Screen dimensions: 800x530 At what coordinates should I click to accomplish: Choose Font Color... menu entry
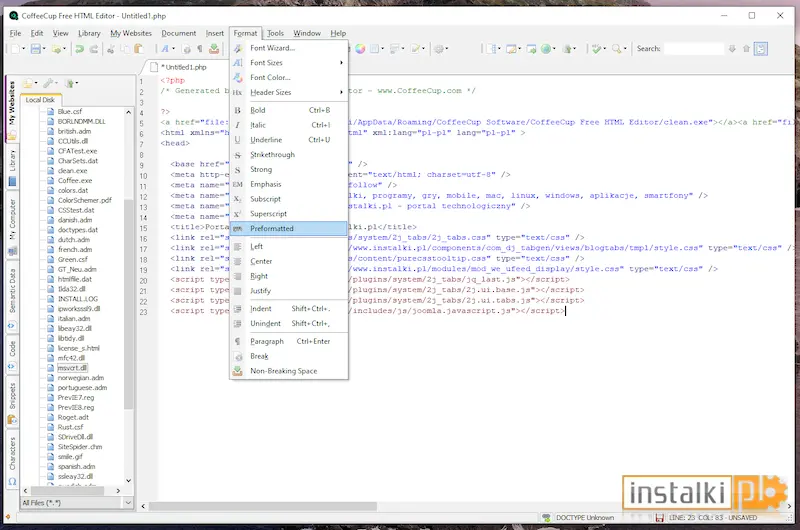pos(289,78)
